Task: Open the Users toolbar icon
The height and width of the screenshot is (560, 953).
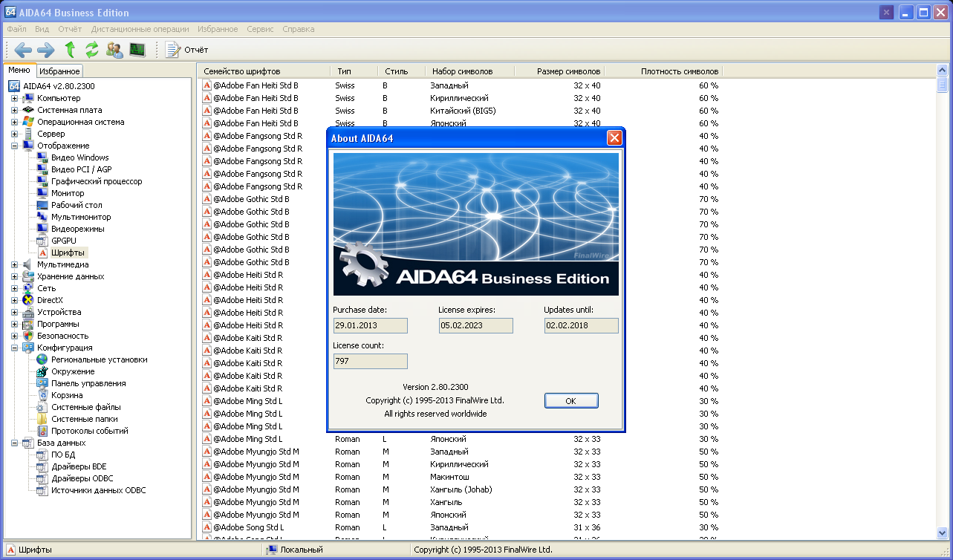Action: pyautogui.click(x=114, y=50)
